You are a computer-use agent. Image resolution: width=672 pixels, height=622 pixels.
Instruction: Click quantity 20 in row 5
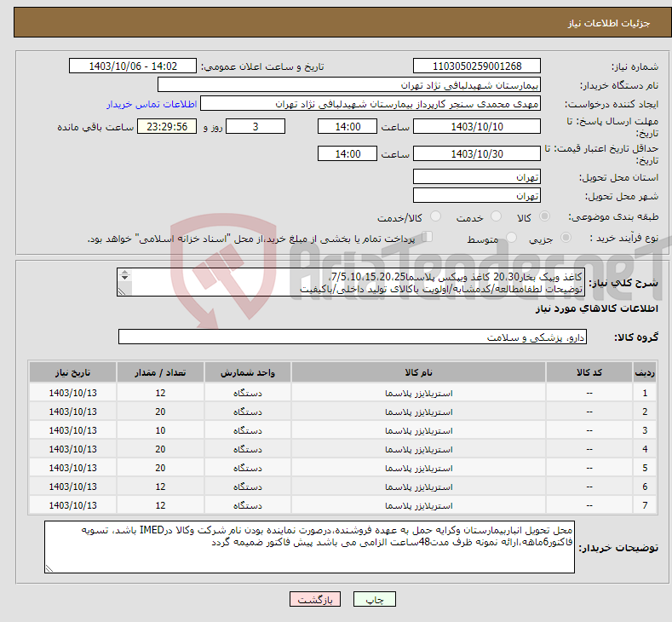click(160, 469)
